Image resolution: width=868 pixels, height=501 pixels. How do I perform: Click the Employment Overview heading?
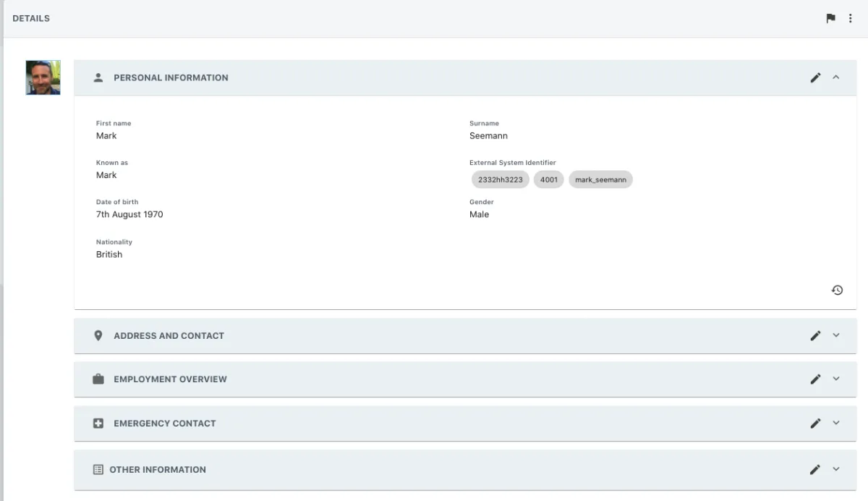point(170,379)
